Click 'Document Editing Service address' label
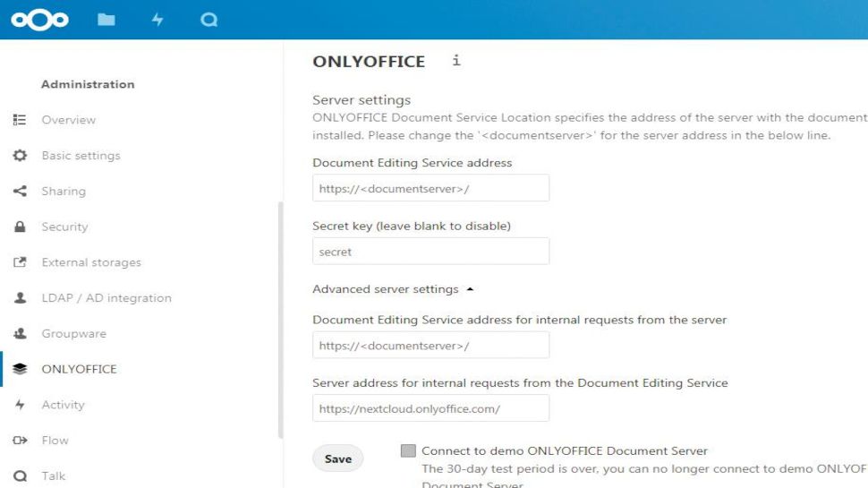868x488 pixels. point(412,163)
